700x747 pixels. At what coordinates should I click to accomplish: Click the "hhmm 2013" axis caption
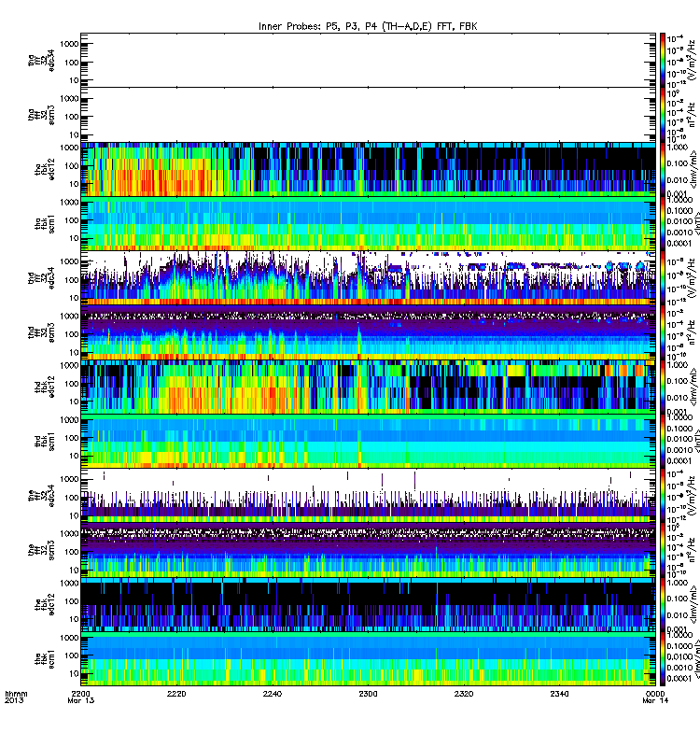click(16, 697)
